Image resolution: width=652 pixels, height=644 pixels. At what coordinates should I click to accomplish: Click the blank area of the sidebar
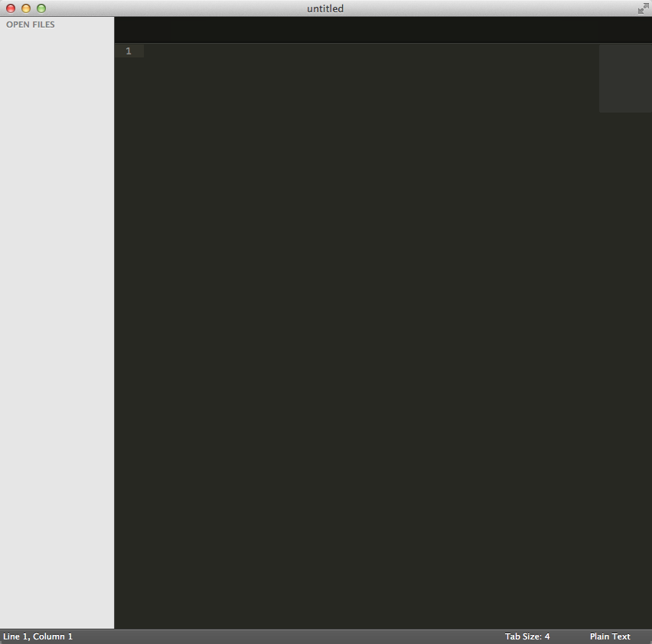tap(57, 306)
